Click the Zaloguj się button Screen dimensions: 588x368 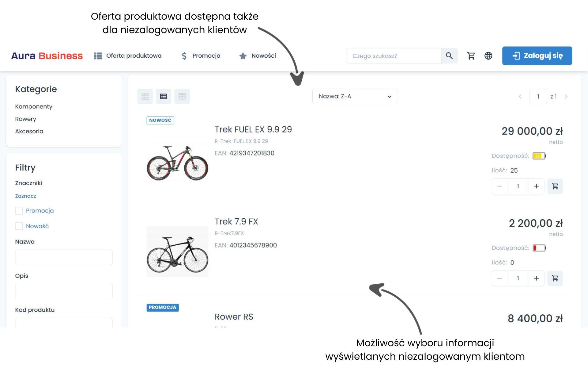point(537,56)
